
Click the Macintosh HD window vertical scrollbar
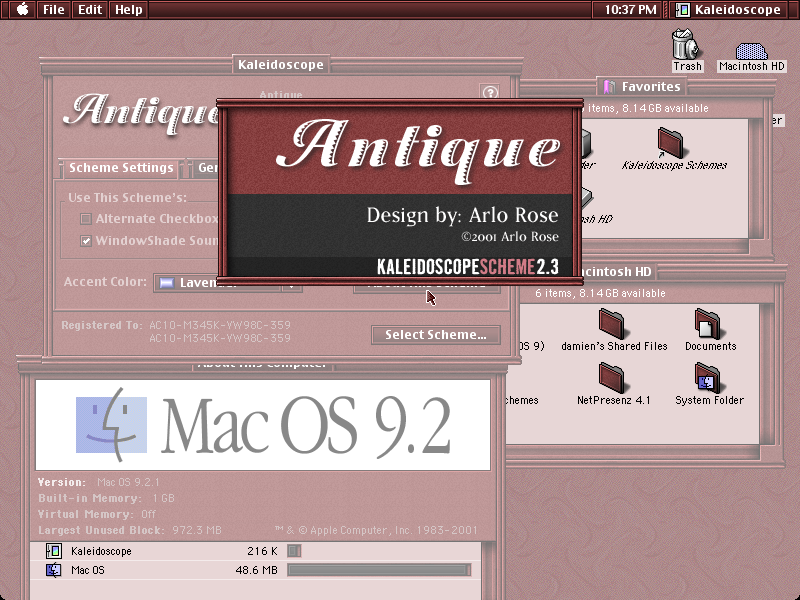[766, 374]
